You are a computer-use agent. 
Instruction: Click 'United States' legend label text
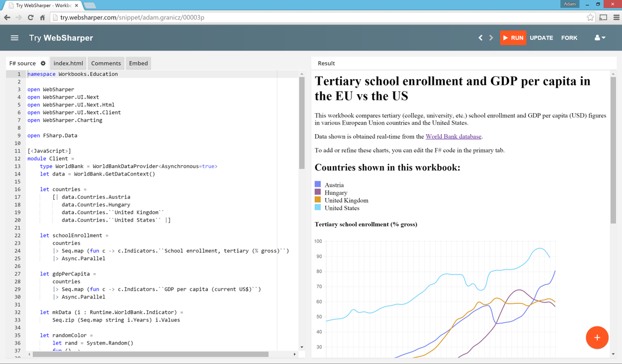[x=342, y=208]
